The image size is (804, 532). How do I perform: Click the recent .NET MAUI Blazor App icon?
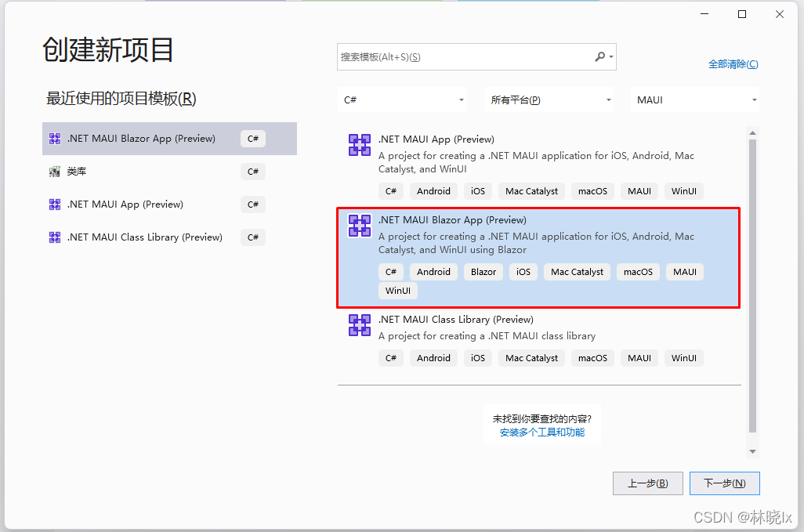coord(55,139)
